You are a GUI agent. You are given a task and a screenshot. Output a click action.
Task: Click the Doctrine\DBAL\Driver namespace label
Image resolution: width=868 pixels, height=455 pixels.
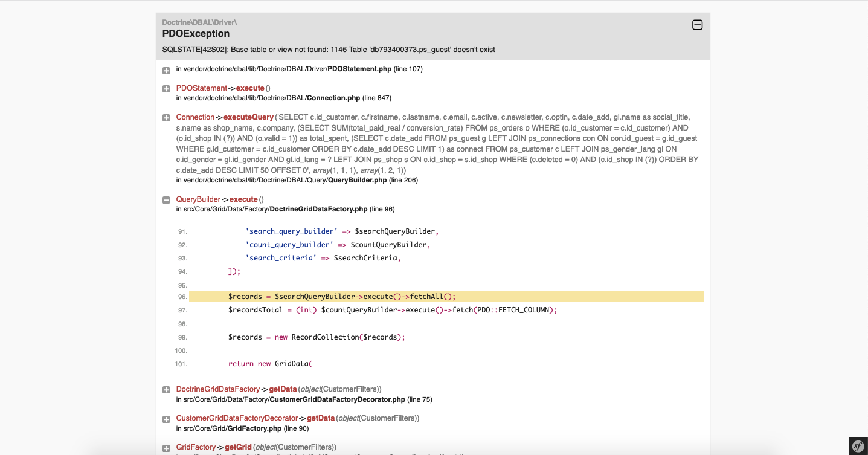pyautogui.click(x=199, y=22)
